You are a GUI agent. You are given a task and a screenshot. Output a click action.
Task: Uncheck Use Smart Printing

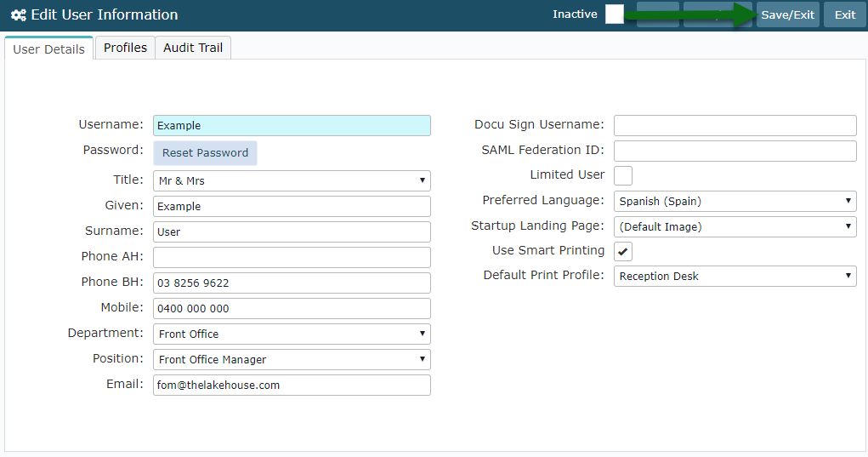pyautogui.click(x=623, y=252)
